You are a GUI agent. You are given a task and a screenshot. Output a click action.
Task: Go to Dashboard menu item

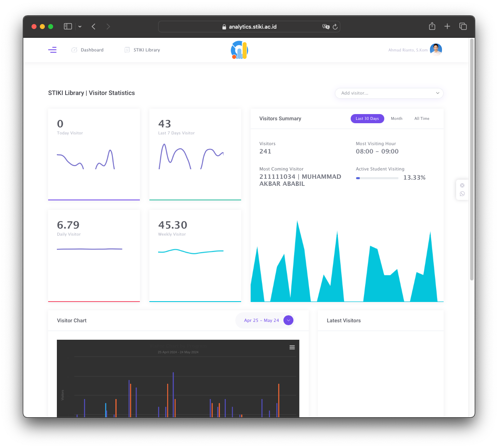click(92, 50)
